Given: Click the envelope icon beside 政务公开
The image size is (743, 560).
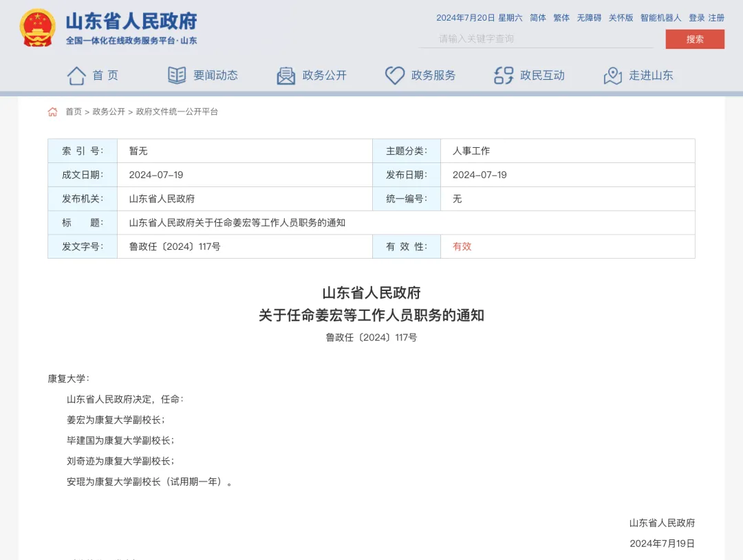Looking at the screenshot, I should pos(286,76).
